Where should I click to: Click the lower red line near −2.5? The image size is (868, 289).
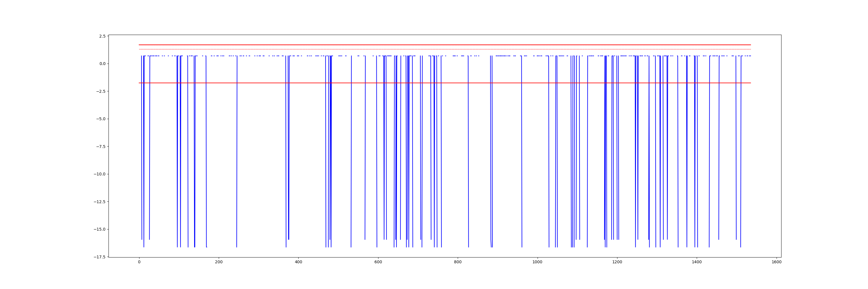445,83
